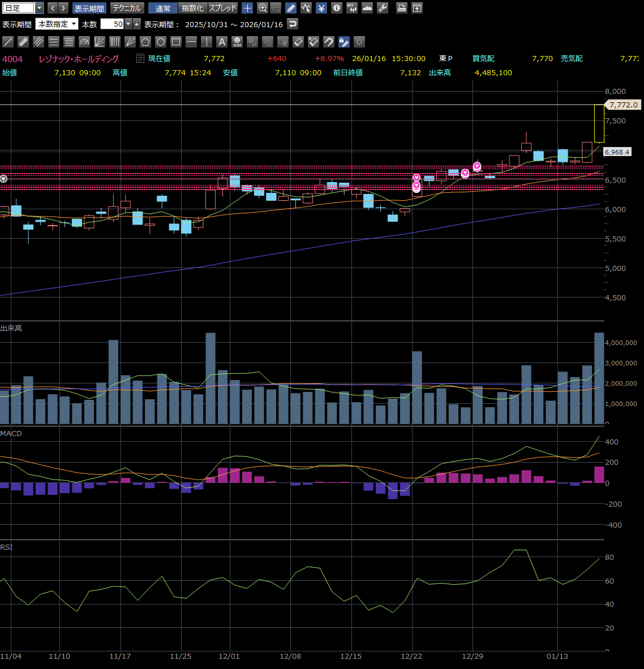The height and width of the screenshot is (669, 644).
Task: Select the 通常 chart mode tab
Action: [x=163, y=8]
